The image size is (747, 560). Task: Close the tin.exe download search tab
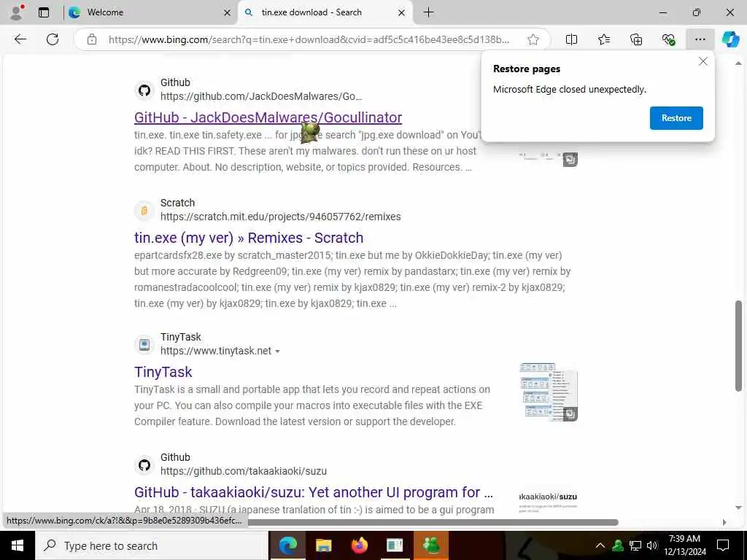[402, 13]
